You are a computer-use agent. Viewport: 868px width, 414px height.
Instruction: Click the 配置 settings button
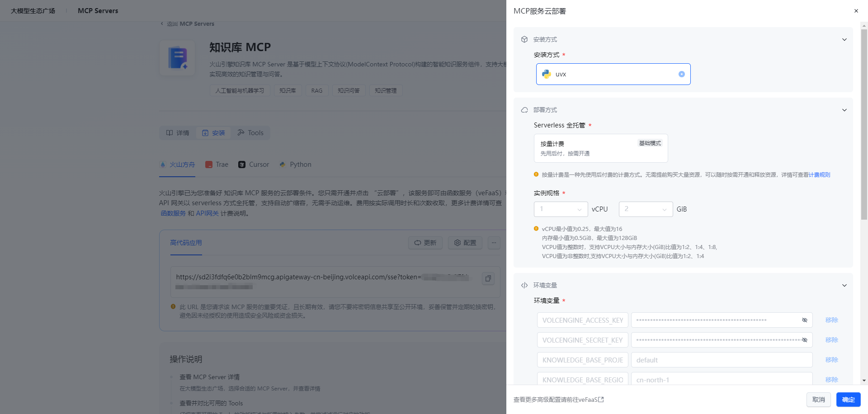click(x=465, y=243)
